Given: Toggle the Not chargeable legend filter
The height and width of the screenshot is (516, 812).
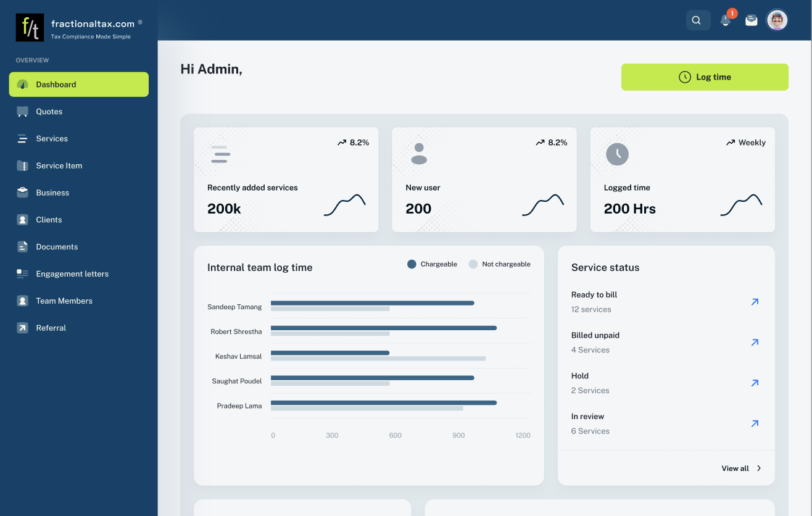Looking at the screenshot, I should click(499, 264).
